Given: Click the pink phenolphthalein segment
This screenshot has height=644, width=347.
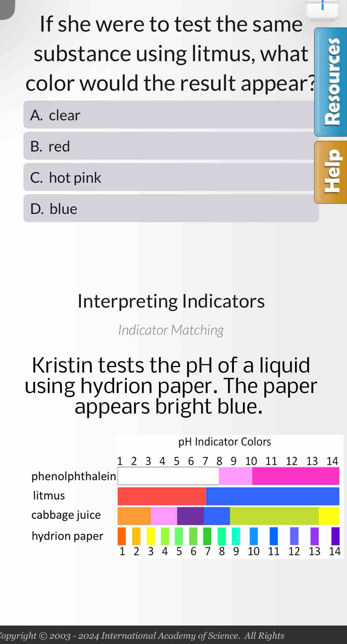Looking at the screenshot, I should [x=295, y=476].
